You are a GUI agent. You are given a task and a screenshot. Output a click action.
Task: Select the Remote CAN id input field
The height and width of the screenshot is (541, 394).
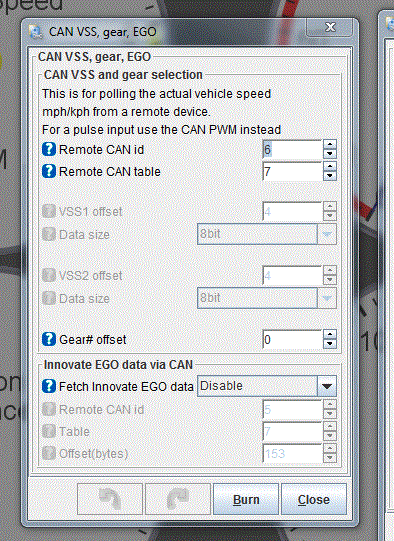[292, 149]
